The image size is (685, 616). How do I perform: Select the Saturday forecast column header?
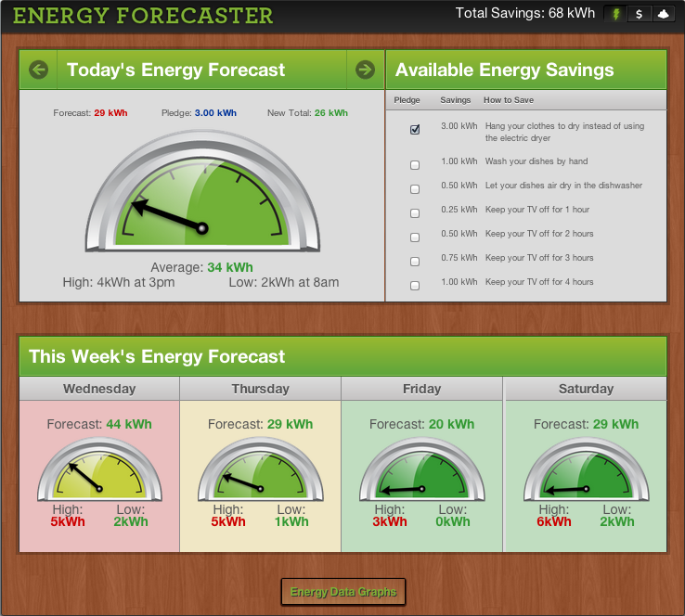coord(586,389)
